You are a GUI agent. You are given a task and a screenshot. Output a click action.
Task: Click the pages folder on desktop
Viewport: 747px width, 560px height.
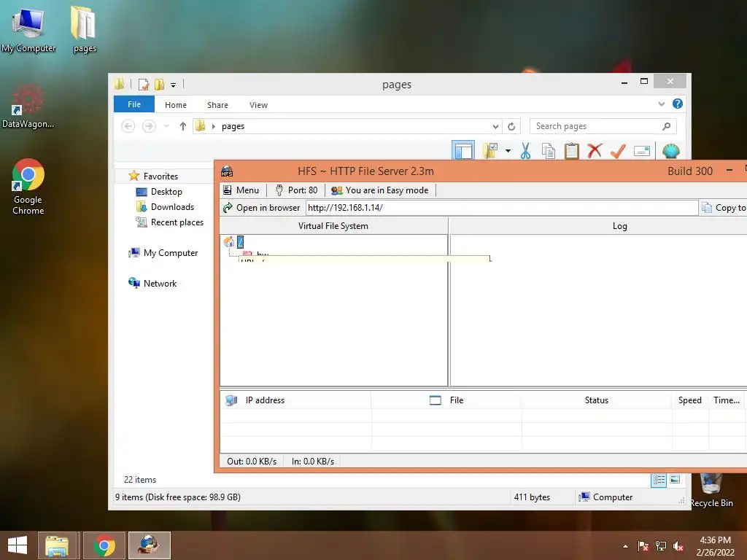click(x=85, y=29)
